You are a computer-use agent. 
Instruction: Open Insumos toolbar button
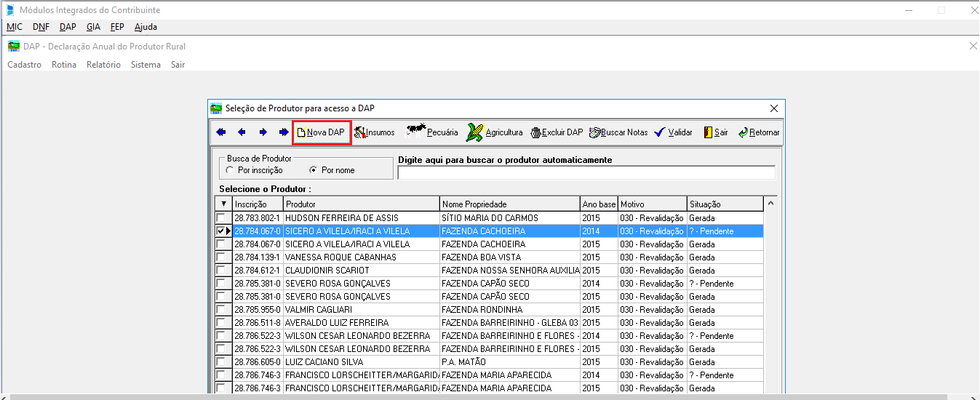[x=375, y=132]
